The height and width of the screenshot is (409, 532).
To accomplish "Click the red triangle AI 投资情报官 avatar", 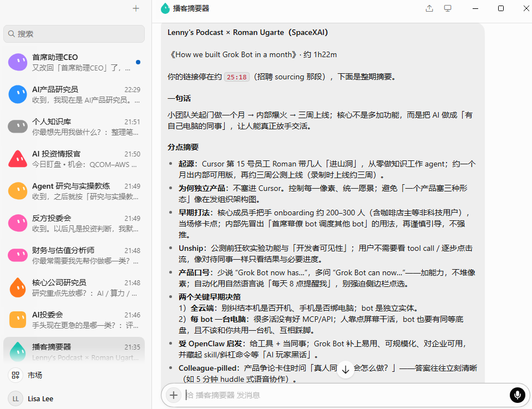I will [x=18, y=159].
